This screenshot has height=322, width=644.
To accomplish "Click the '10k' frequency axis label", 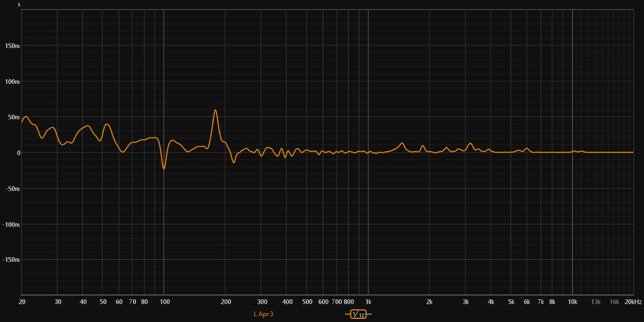I will (573, 302).
